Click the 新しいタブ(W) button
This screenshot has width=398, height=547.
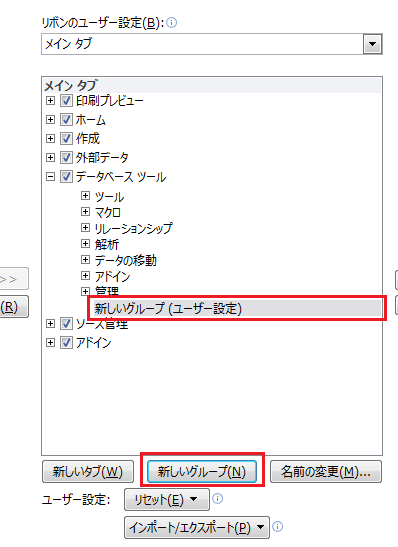tap(88, 472)
